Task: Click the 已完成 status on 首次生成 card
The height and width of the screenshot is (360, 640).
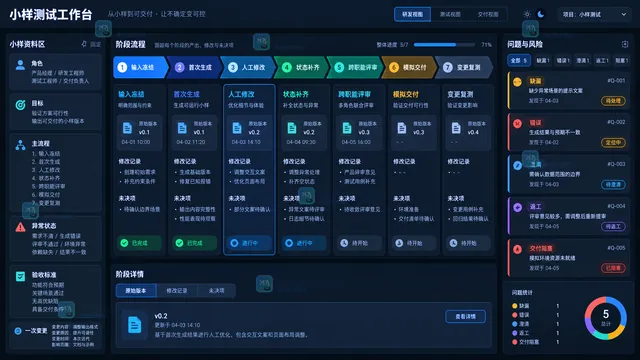Action: pos(194,243)
